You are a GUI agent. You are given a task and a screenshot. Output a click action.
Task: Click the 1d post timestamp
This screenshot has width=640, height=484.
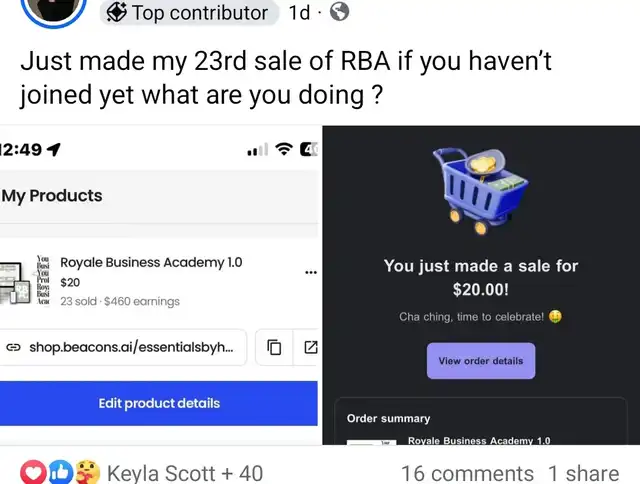click(299, 12)
